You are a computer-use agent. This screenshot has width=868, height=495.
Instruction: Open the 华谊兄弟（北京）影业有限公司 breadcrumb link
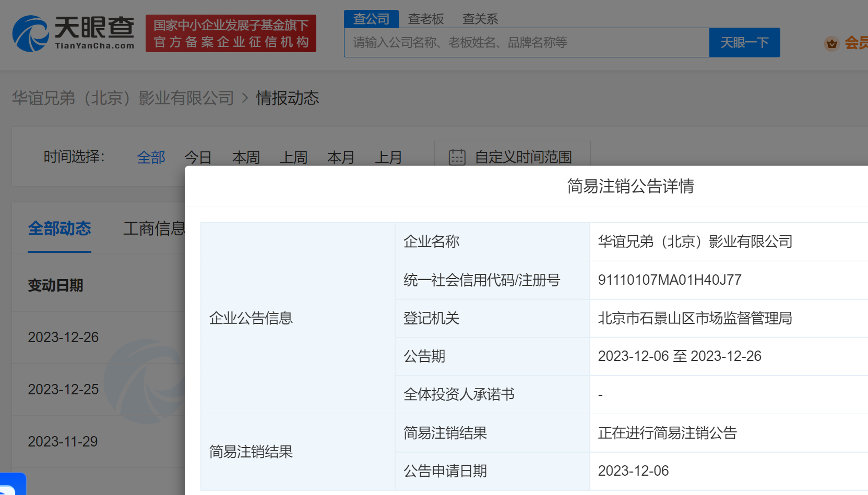123,98
